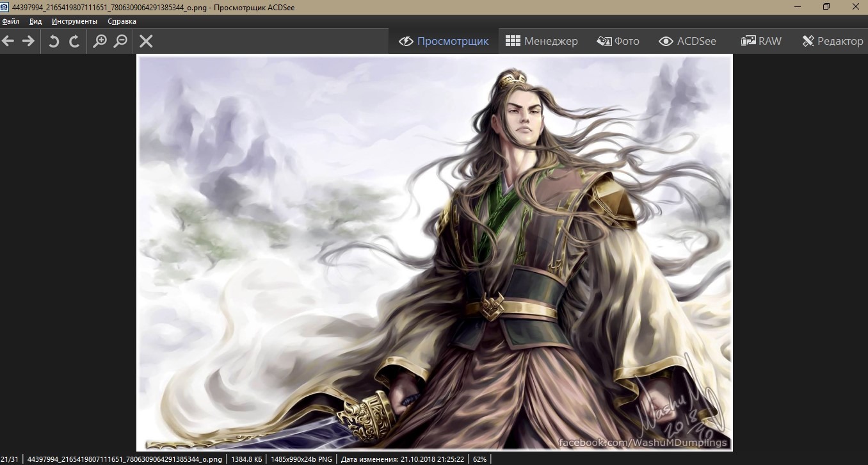Open the Вид menu
Screen dimensions: 868x465
point(35,21)
